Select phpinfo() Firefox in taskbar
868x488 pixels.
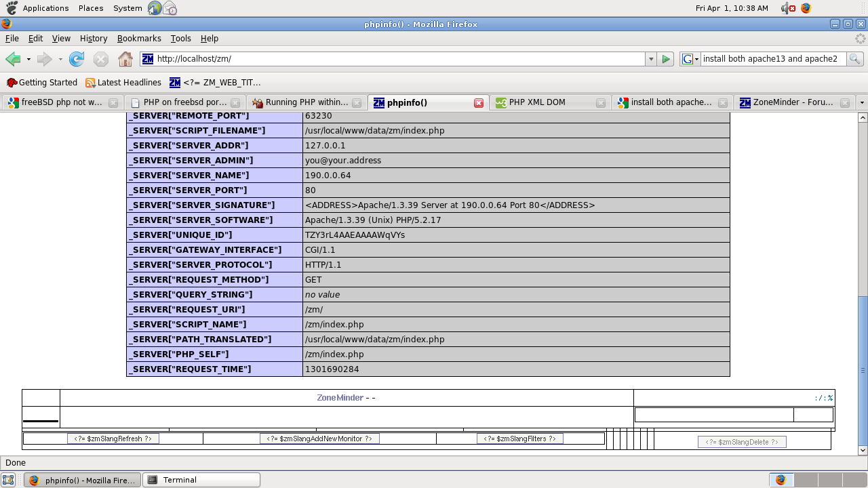83,480
